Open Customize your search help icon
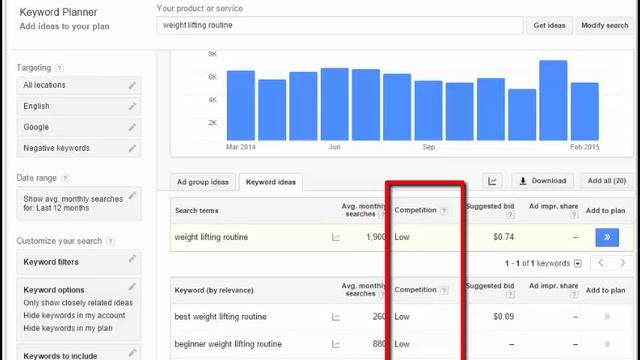This screenshot has height=360, width=640. click(x=110, y=241)
